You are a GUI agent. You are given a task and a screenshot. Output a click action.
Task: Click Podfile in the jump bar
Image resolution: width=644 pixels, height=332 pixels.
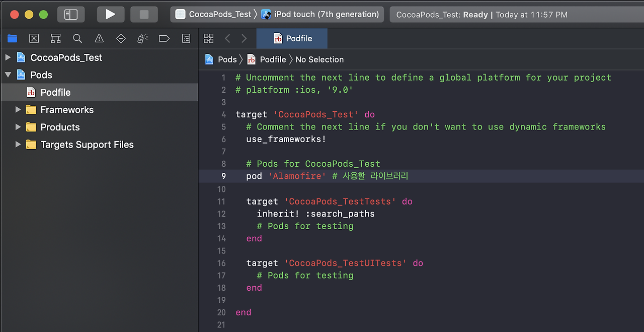273,59
